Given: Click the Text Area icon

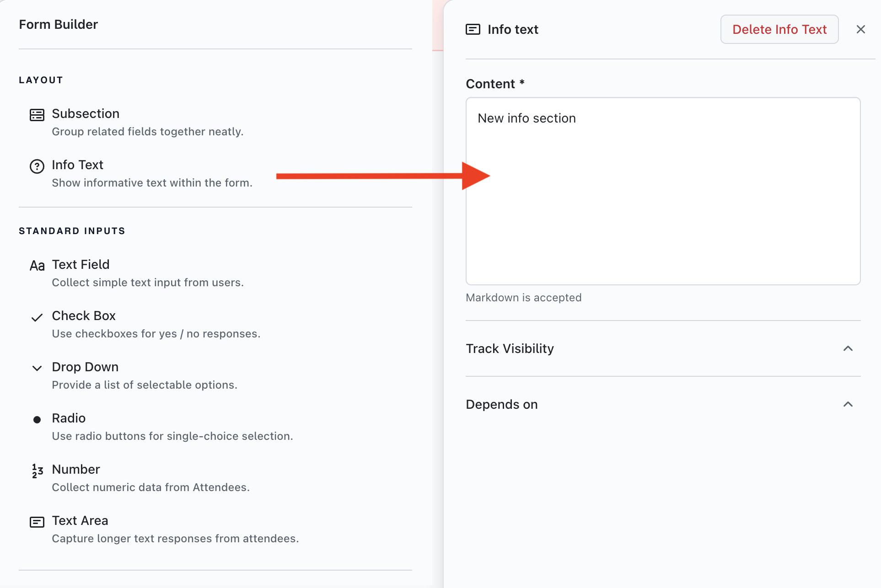Looking at the screenshot, I should pos(37,522).
